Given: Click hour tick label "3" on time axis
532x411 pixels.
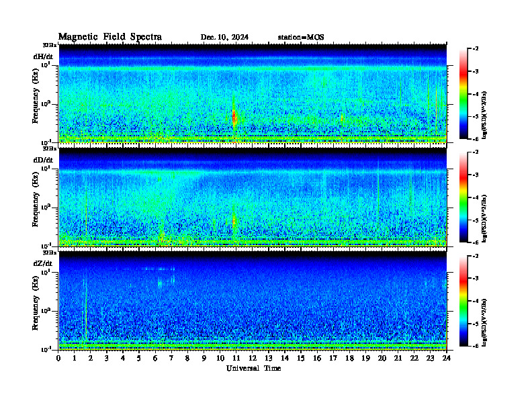Looking at the screenshot, I should tap(107, 358).
